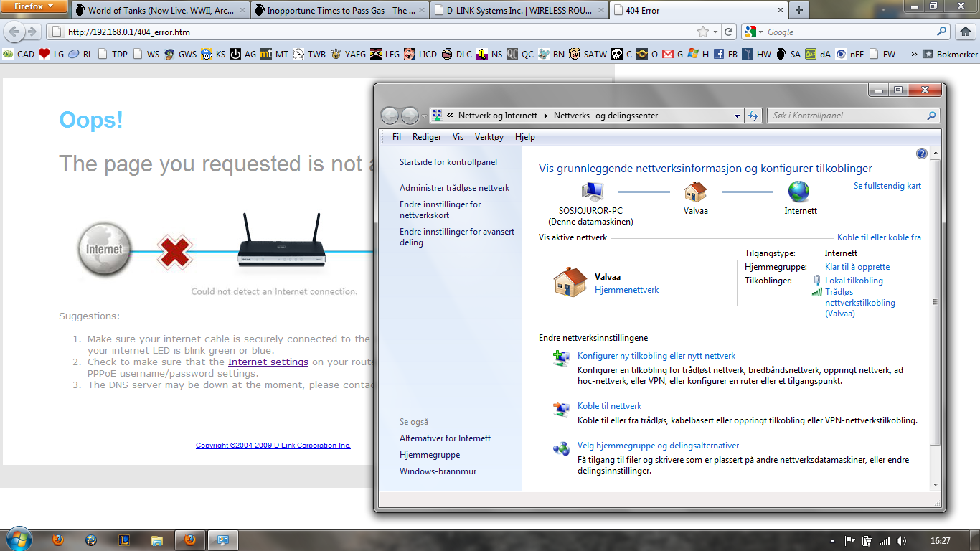Screen dimensions: 980x551
Task: Click Se fullstendig kart link
Action: click(x=887, y=186)
